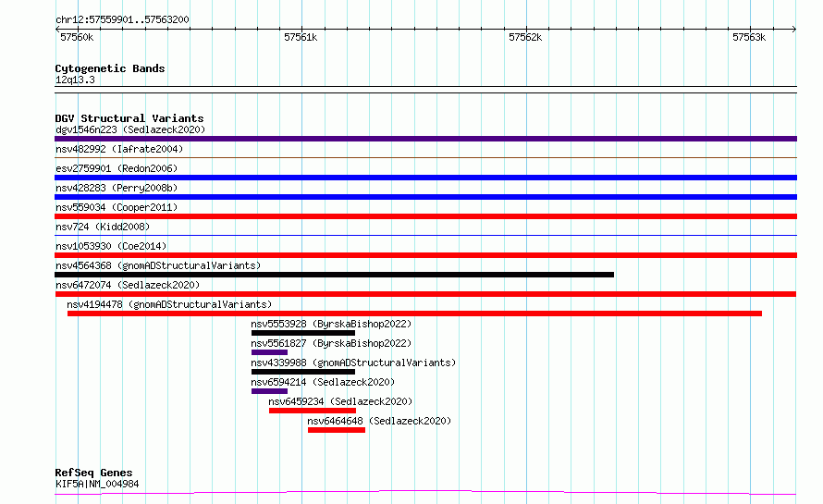
Task: Open nsv5561827 (ByrskaBishop2022) label
Action: point(331,343)
